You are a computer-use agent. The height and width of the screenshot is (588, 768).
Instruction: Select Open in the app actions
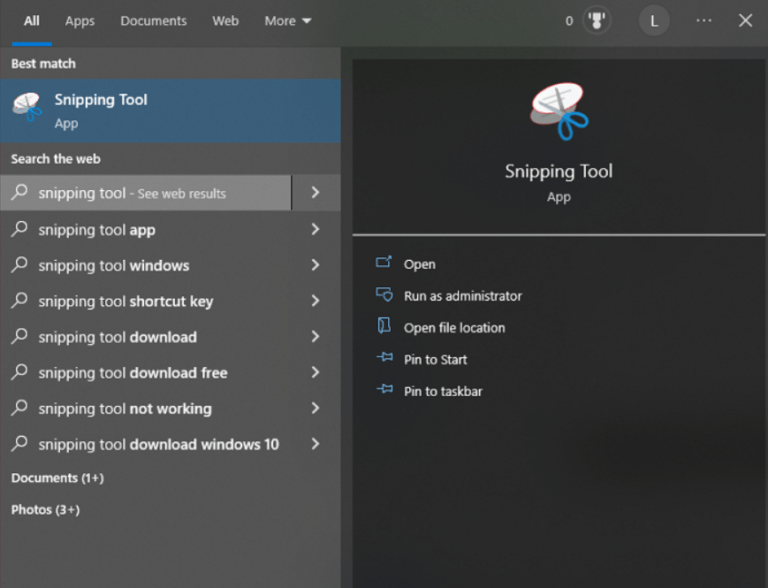419,264
